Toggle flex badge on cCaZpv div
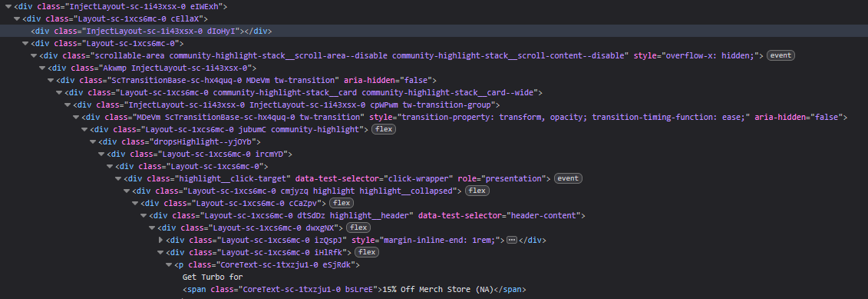The width and height of the screenshot is (868, 299). click(341, 203)
